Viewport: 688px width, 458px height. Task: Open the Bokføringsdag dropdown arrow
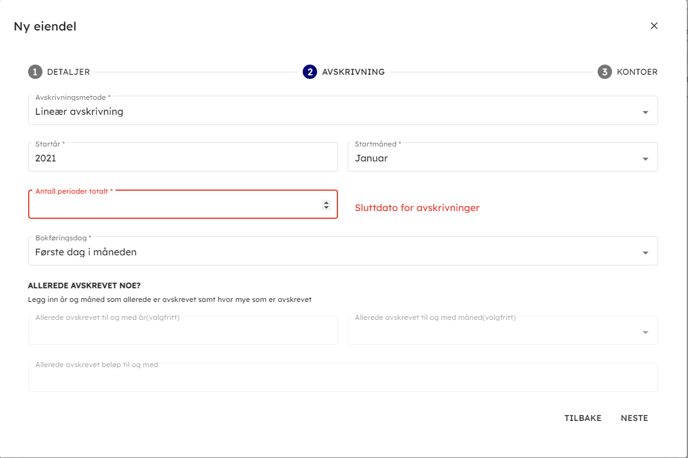[645, 253]
